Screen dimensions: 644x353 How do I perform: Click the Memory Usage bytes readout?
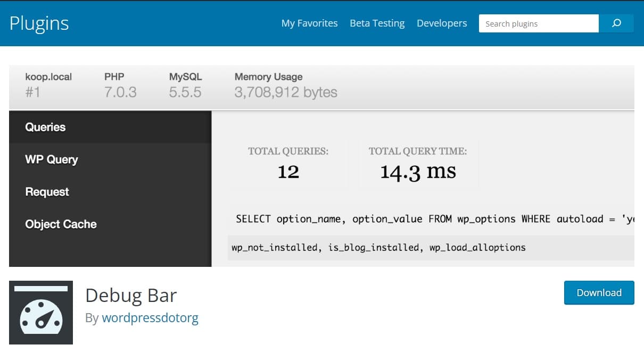click(286, 85)
